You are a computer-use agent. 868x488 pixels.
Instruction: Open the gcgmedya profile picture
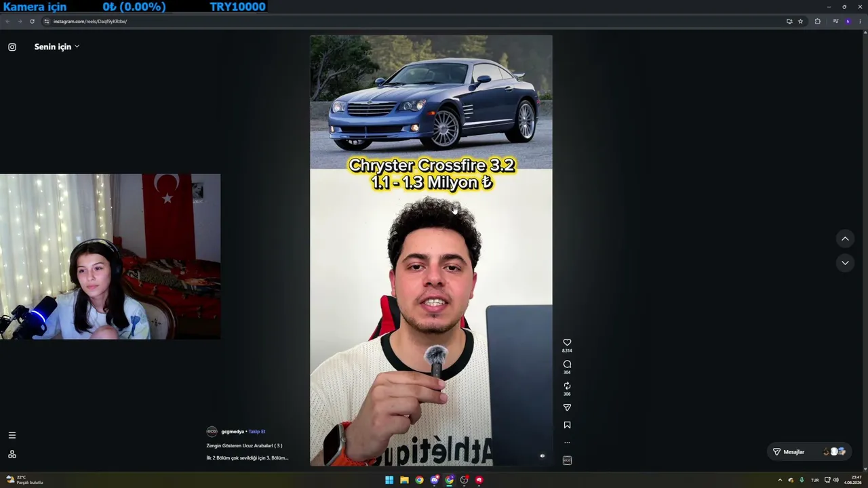212,432
